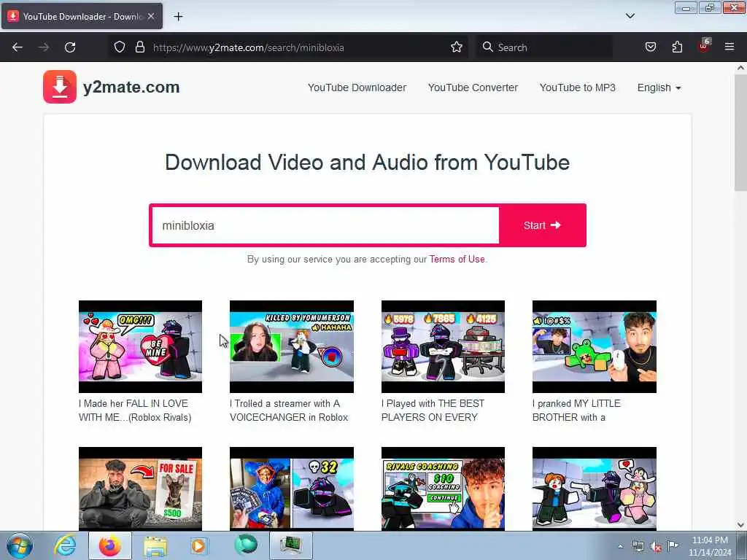Screen dimensions: 747x560
Task: Open tracking protection shield icon
Action: [120, 47]
